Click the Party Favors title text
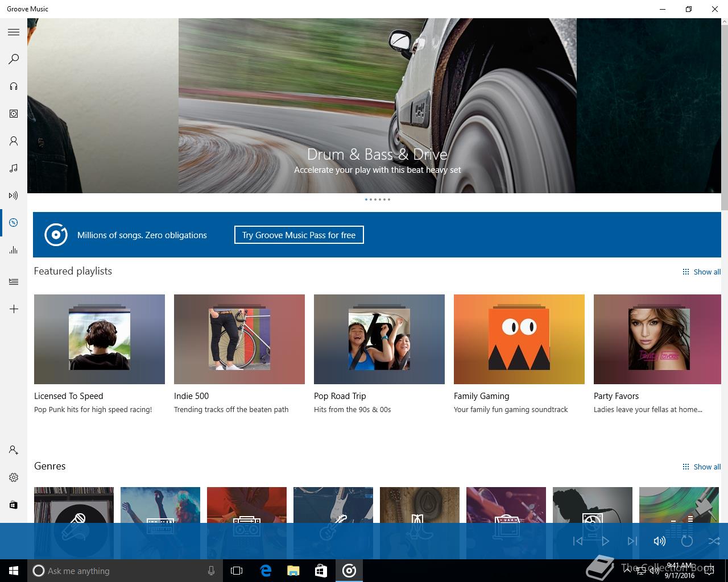The width and height of the screenshot is (728, 582). pyautogui.click(x=617, y=396)
